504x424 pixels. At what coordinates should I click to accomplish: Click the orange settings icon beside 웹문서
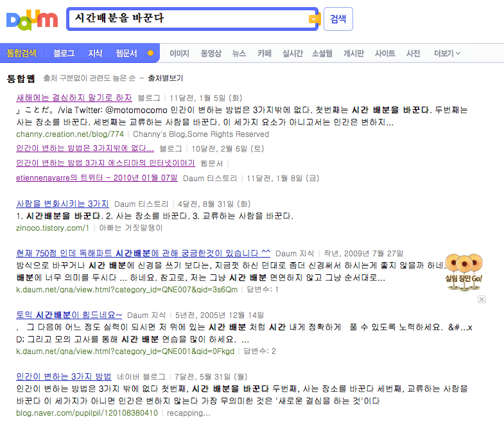(150, 53)
